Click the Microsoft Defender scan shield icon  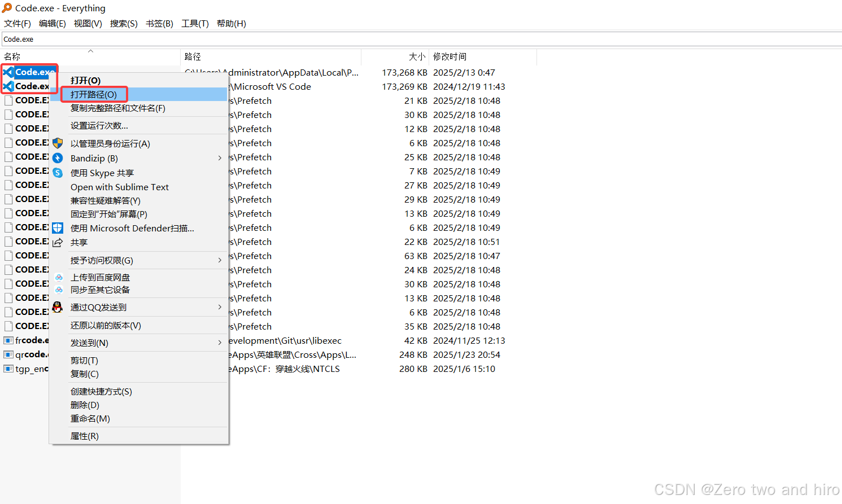point(57,228)
